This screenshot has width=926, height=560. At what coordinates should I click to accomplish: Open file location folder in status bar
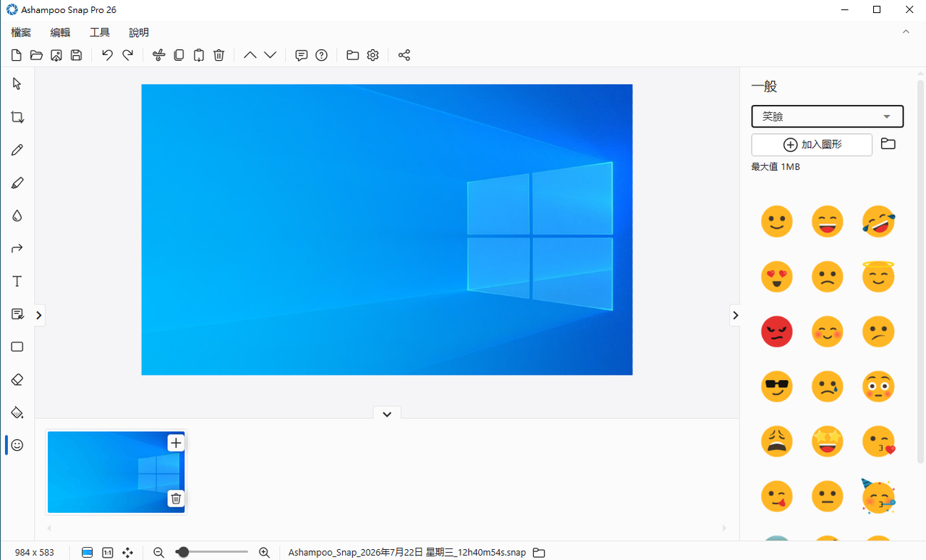click(x=539, y=552)
